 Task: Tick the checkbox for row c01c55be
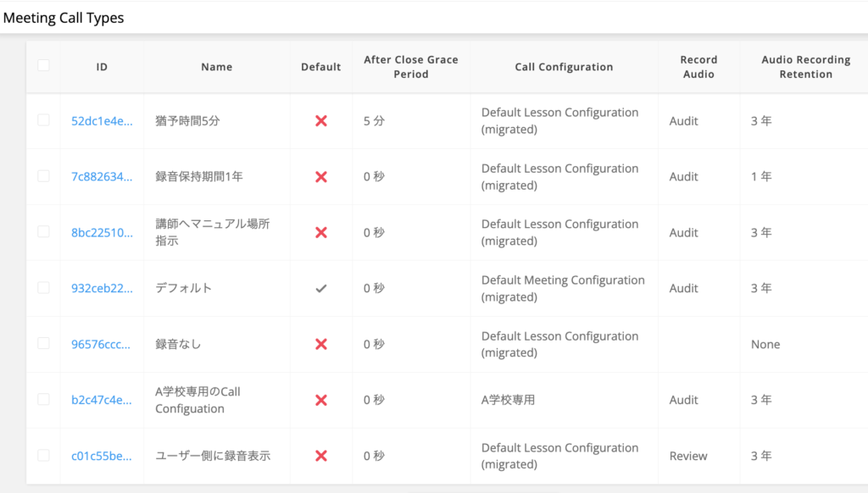(x=44, y=456)
